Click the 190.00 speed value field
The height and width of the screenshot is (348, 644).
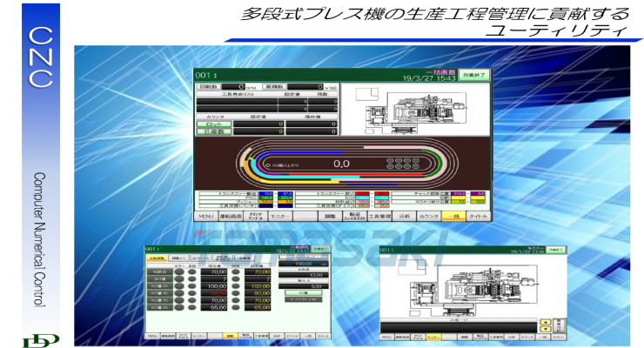304,262
